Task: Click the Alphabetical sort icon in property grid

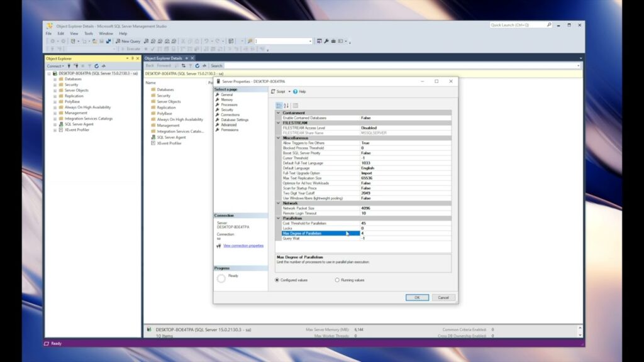Action: coord(286,106)
